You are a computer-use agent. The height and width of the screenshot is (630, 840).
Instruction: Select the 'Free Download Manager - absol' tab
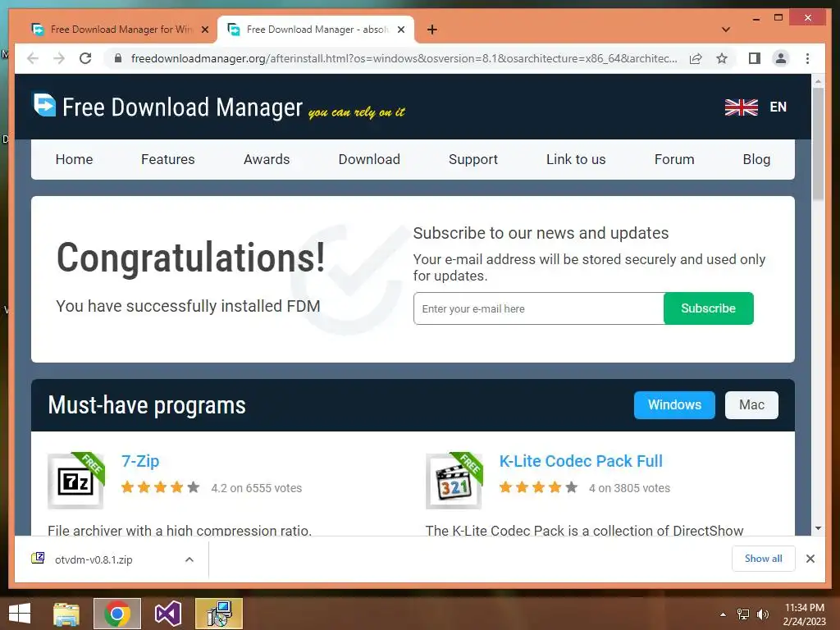tap(316, 30)
